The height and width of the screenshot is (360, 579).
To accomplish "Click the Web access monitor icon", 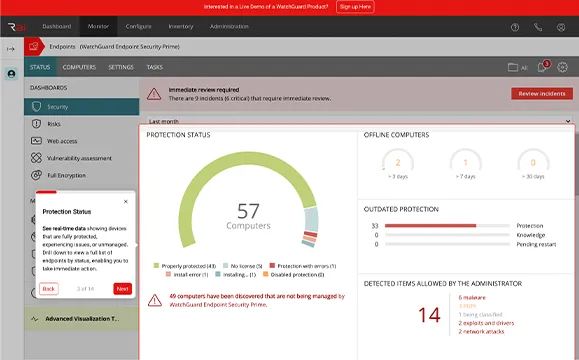I will (x=36, y=141).
